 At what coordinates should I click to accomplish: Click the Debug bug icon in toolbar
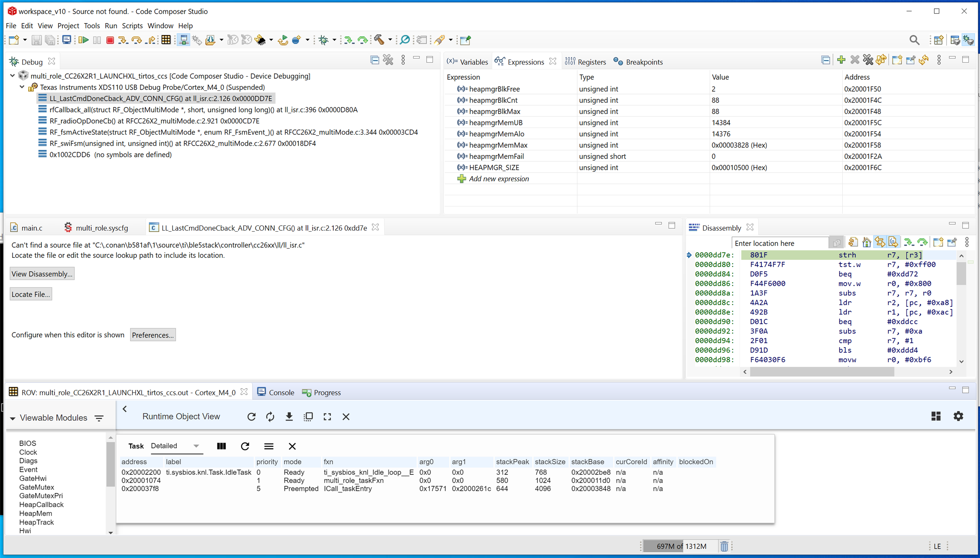tap(323, 40)
